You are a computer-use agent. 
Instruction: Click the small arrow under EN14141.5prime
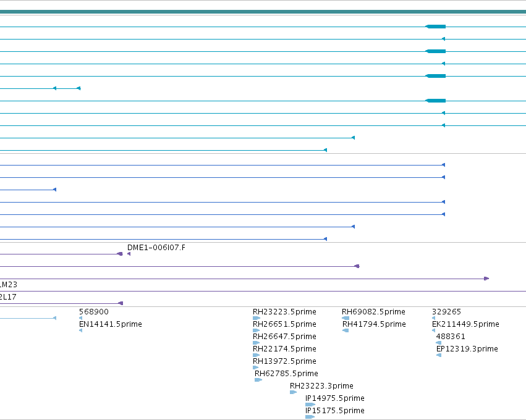click(80, 330)
